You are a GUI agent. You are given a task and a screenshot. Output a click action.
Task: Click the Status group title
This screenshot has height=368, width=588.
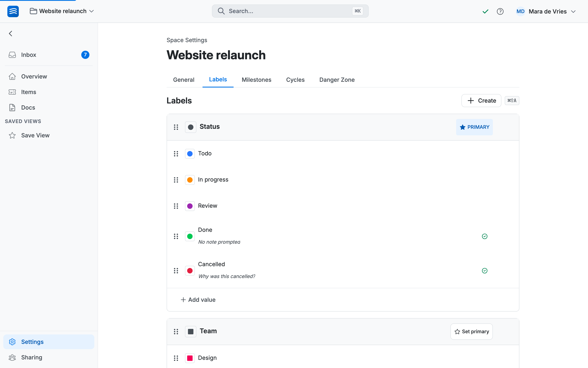pyautogui.click(x=209, y=127)
